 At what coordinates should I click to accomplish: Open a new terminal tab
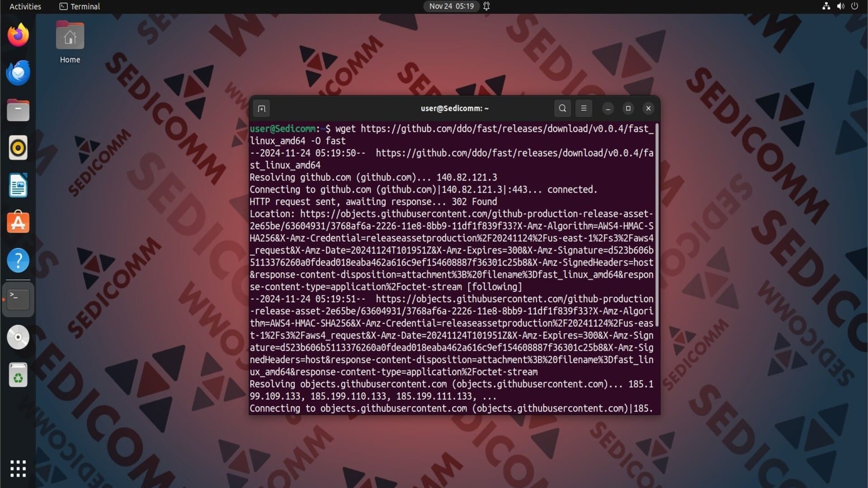pyautogui.click(x=261, y=108)
